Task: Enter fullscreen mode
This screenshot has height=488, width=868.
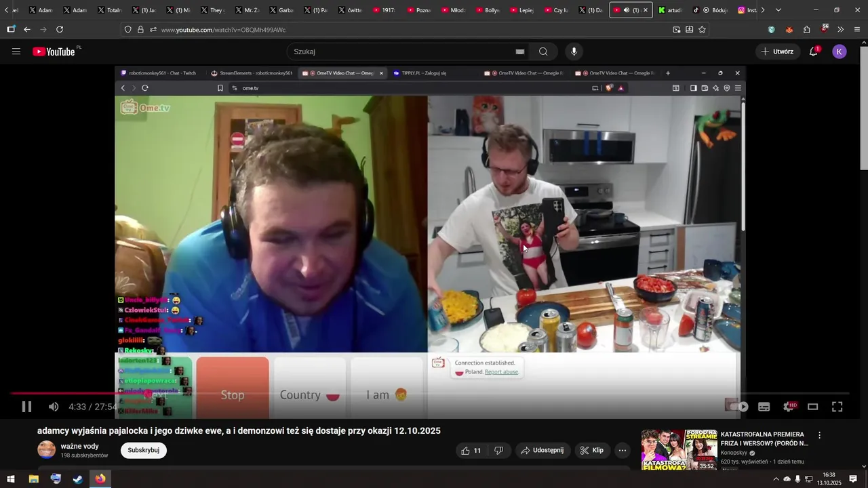Action: 837,407
